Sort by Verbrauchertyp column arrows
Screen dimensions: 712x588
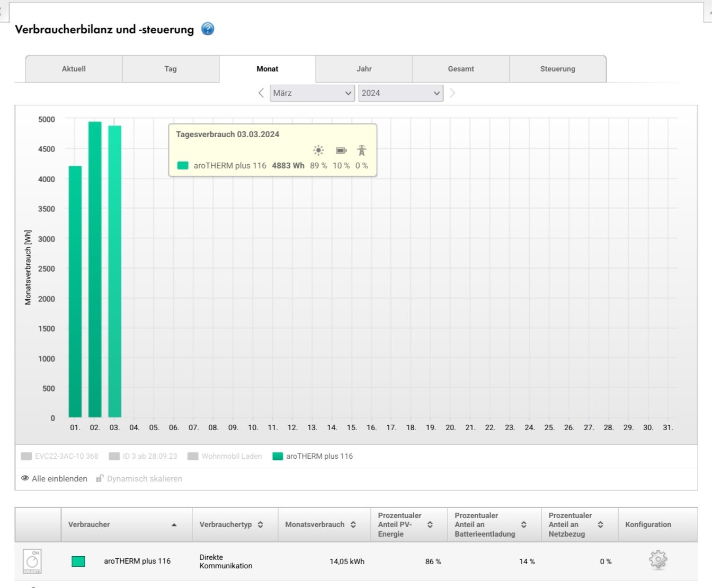(x=261, y=524)
